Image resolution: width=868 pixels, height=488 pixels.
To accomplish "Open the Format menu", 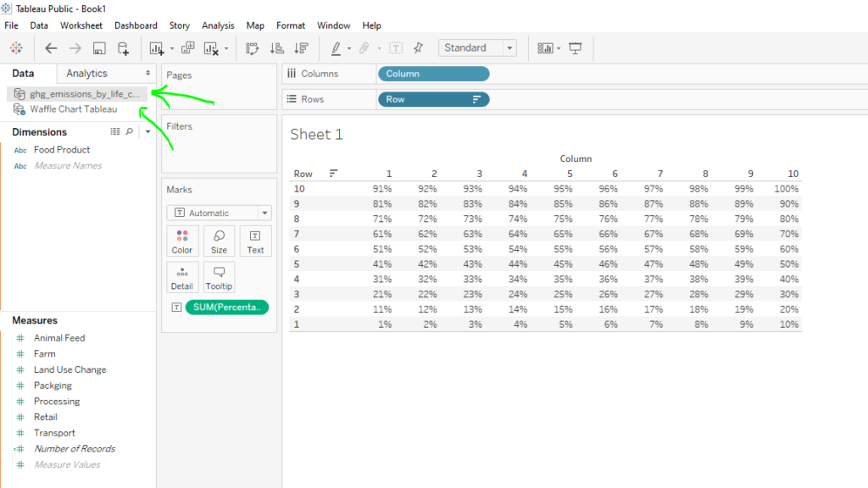I will pos(291,25).
